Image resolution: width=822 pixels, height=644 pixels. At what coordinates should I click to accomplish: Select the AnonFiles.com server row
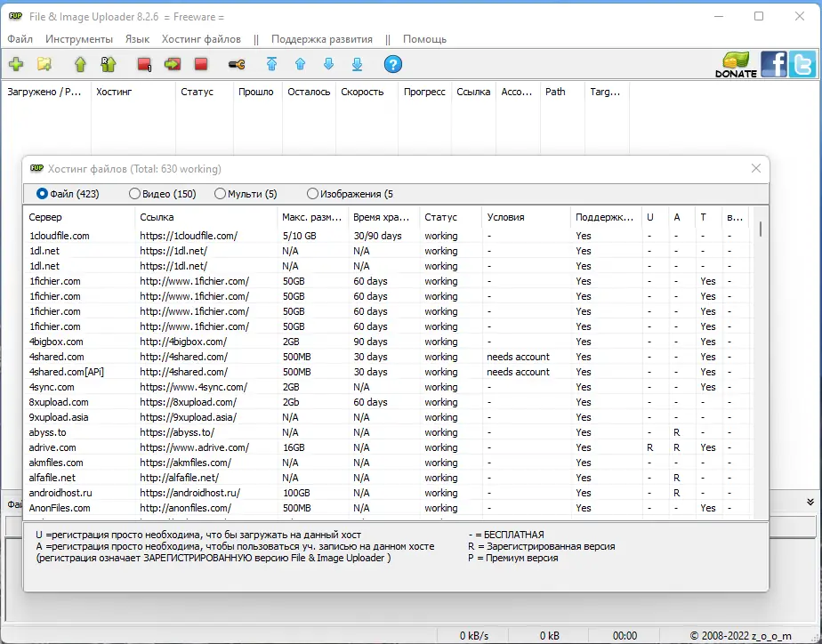386,508
